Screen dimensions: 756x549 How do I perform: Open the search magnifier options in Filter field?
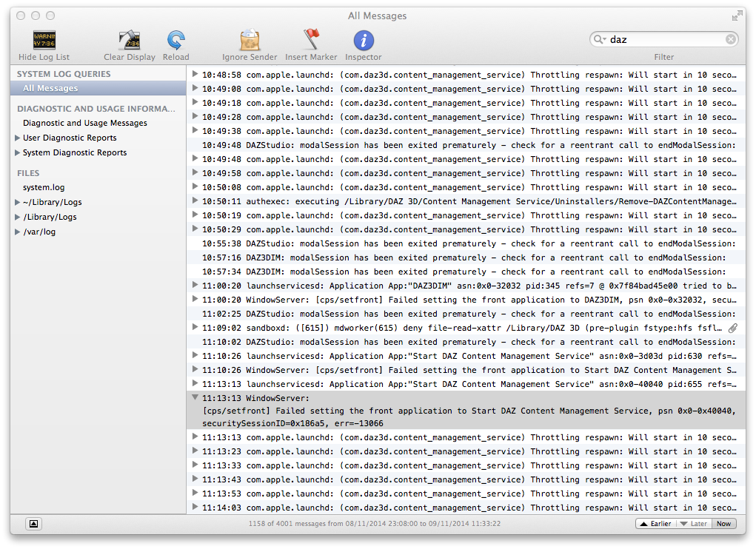599,39
